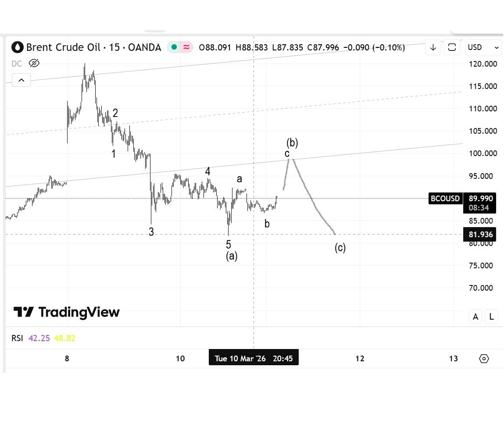Image resolution: width=504 pixels, height=431 pixels.
Task: Toggle auto scale with A button
Action: coord(475,316)
